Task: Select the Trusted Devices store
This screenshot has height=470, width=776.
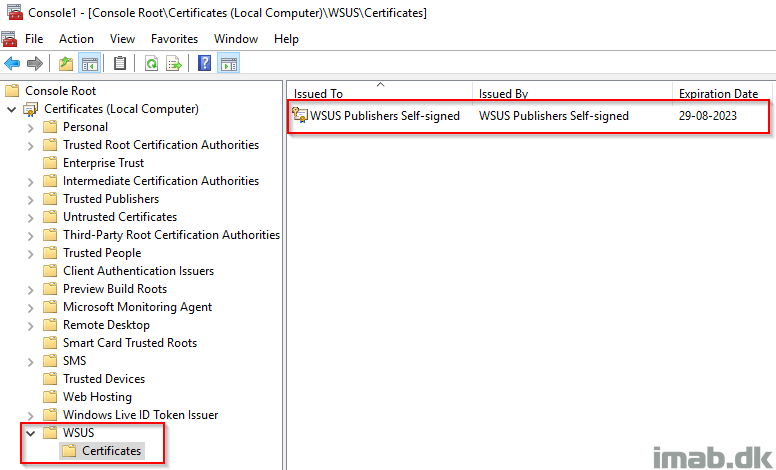Action: point(104,378)
